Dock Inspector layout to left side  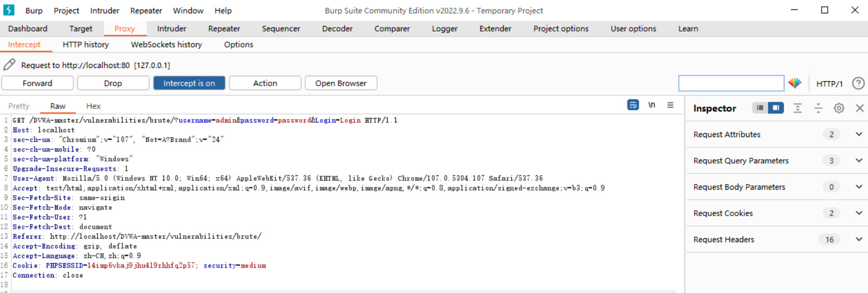760,108
